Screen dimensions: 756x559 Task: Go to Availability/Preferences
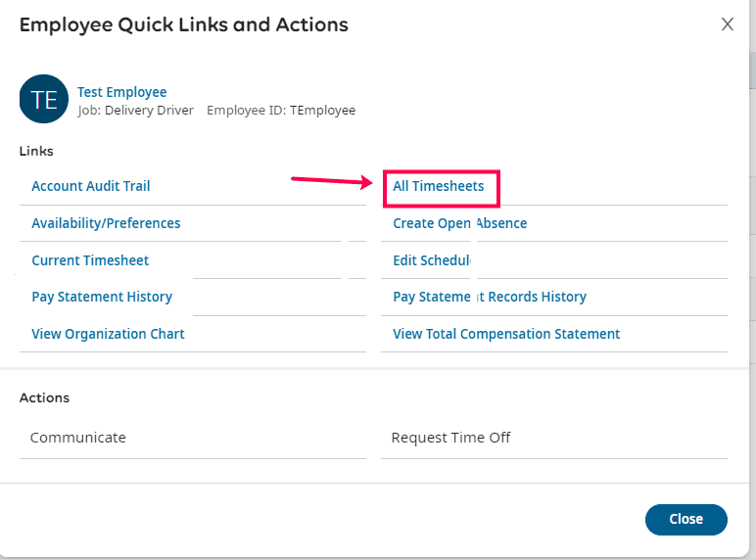pos(106,223)
